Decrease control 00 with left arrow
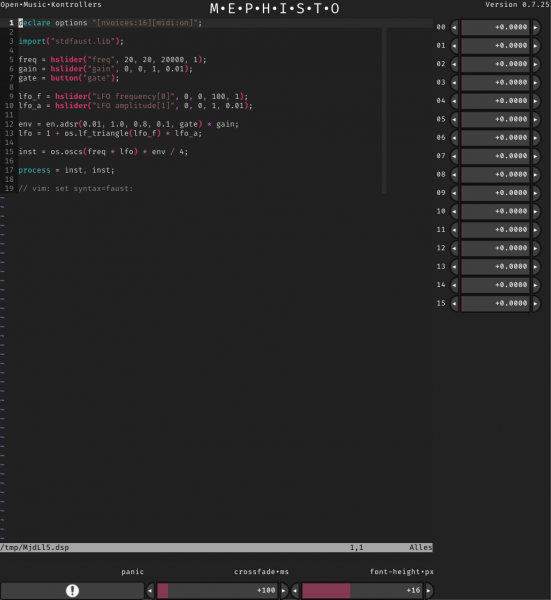This screenshot has height=600, width=551. tap(454, 27)
